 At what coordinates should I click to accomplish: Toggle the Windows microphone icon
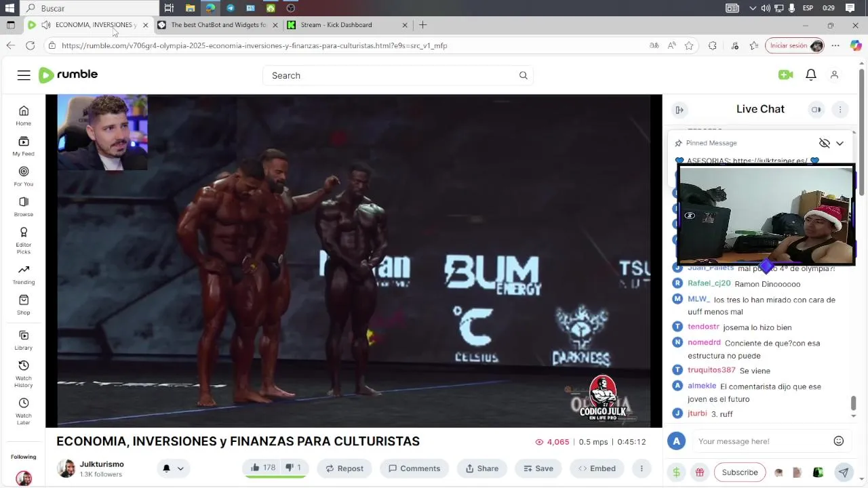791,8
